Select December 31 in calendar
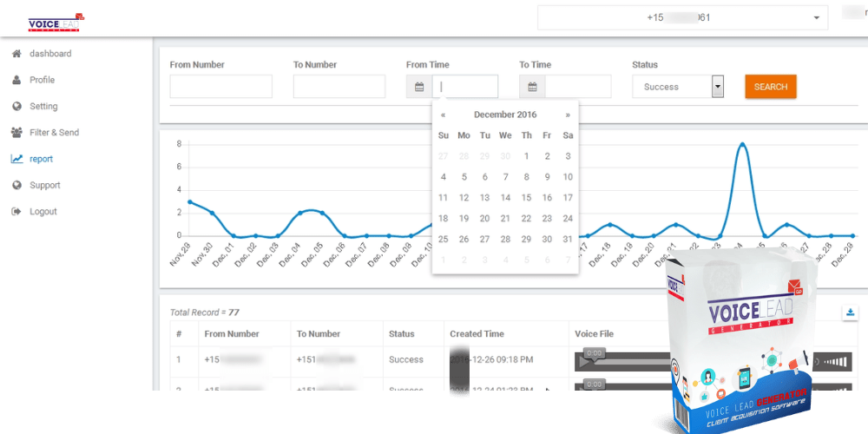The height and width of the screenshot is (434, 868). (568, 240)
